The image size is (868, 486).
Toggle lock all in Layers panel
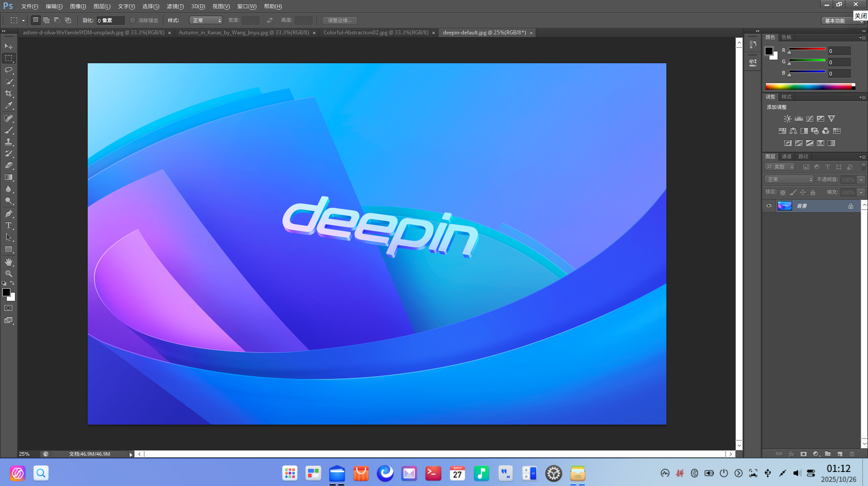(x=813, y=192)
